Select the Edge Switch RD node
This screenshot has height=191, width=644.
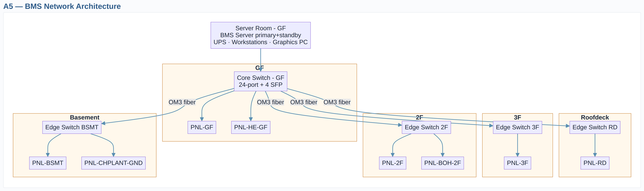click(594, 127)
